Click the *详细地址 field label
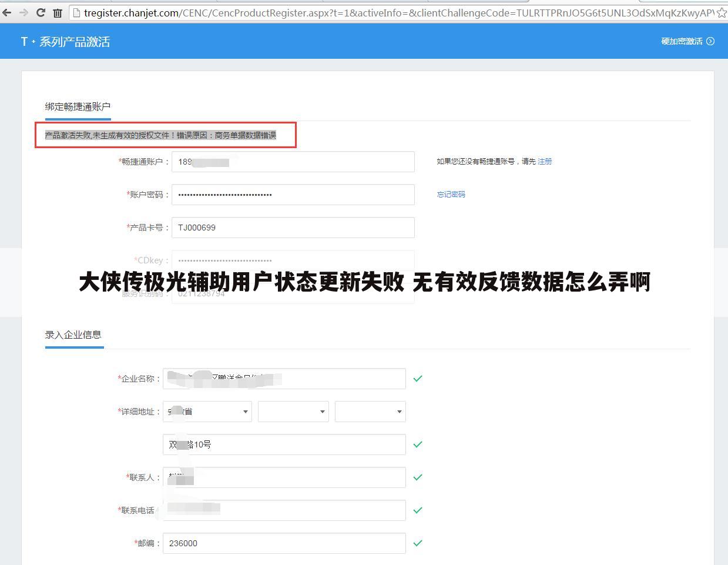Screen dimensions: 728x565 [139, 412]
